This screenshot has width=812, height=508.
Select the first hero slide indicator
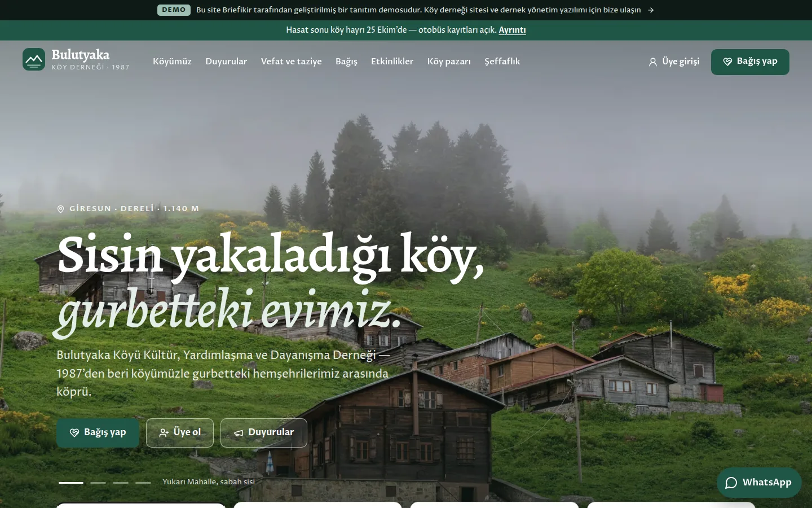71,483
